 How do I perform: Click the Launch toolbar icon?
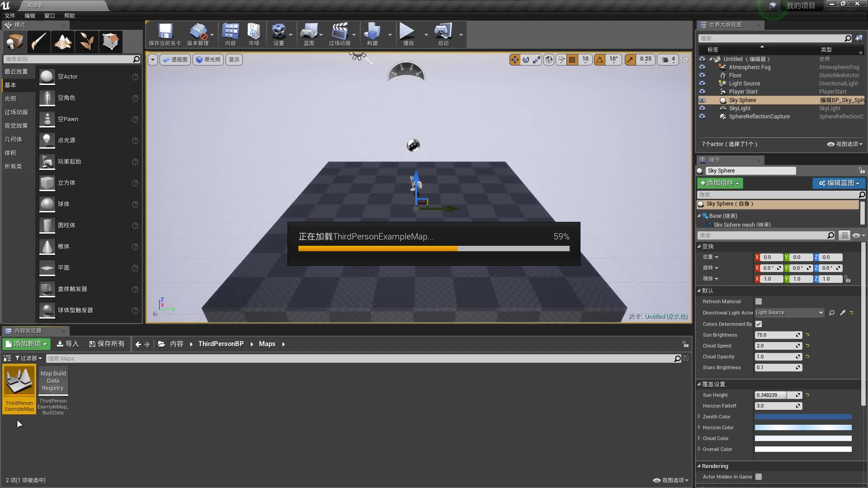(x=443, y=32)
